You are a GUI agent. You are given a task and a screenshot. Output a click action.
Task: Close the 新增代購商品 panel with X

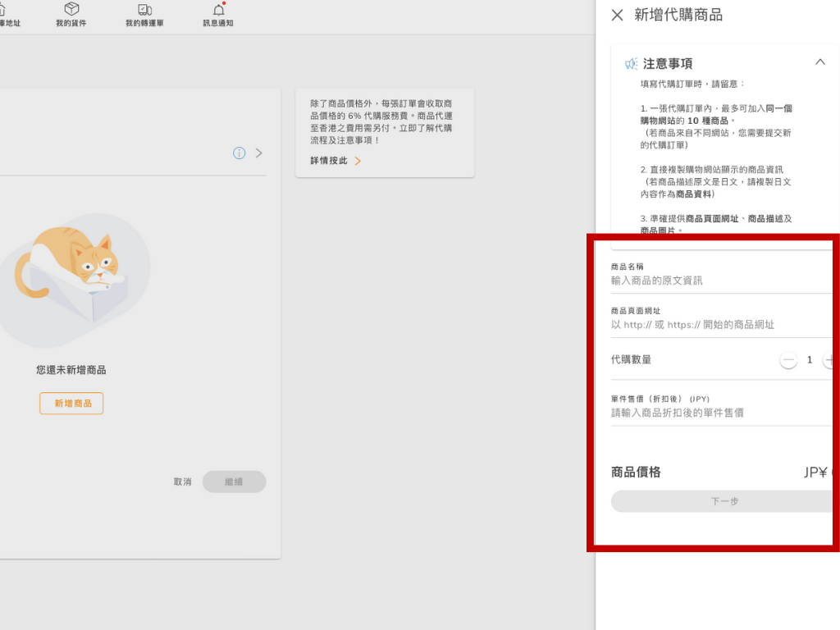click(618, 15)
